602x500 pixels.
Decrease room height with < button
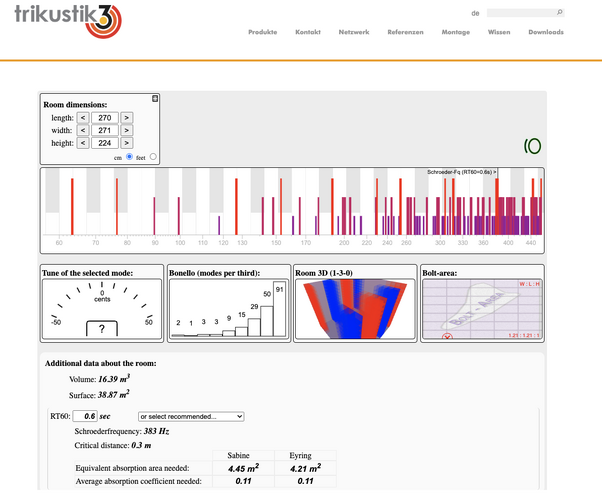point(83,143)
